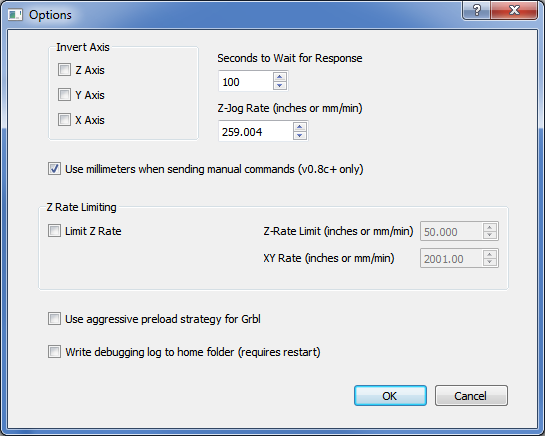Viewport: 545px width, 436px height.
Task: Click XY Rate spinner down arrow
Action: [490, 262]
